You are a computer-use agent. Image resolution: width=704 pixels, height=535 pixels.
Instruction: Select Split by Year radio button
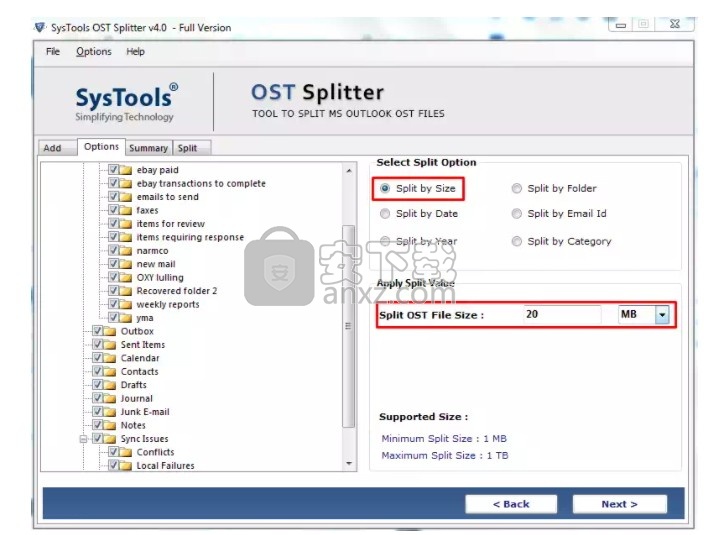click(x=385, y=241)
